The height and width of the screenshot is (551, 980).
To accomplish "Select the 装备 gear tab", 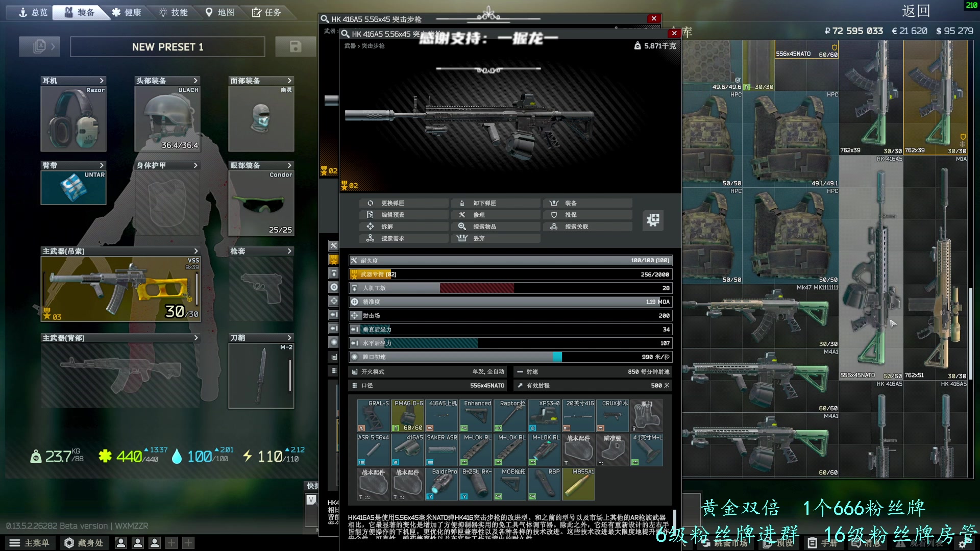I will (80, 12).
